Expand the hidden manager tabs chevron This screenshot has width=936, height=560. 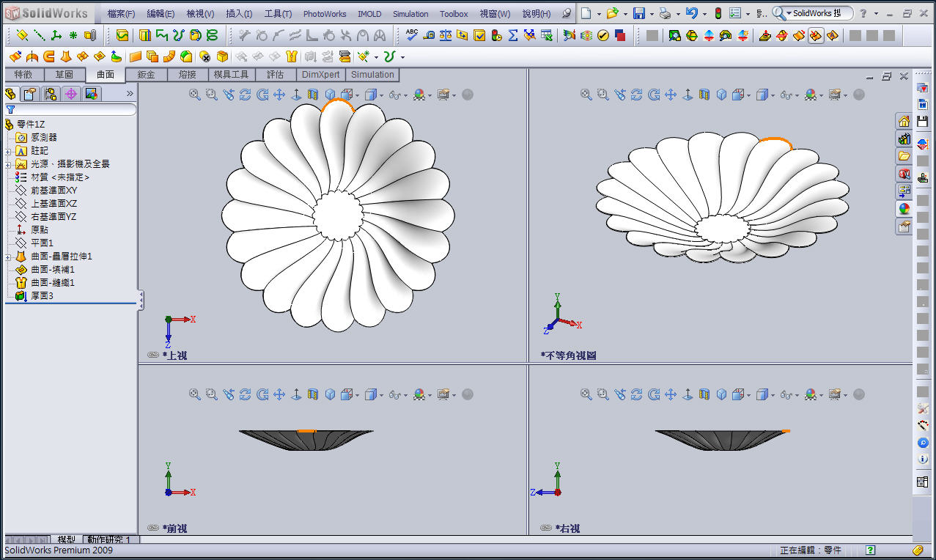pyautogui.click(x=130, y=94)
